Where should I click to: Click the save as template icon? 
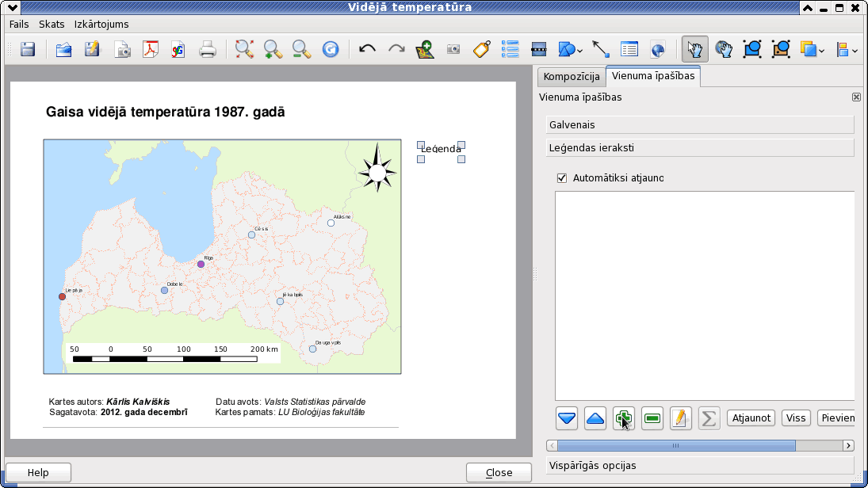click(x=92, y=49)
